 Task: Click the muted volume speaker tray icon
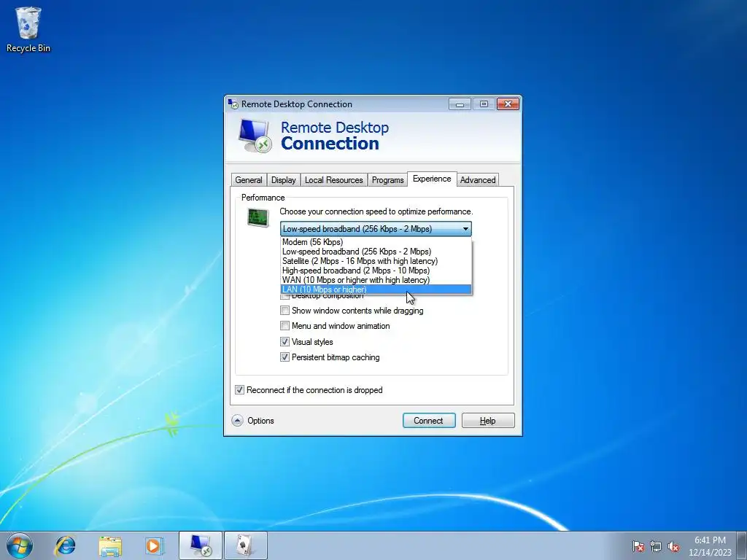(673, 546)
